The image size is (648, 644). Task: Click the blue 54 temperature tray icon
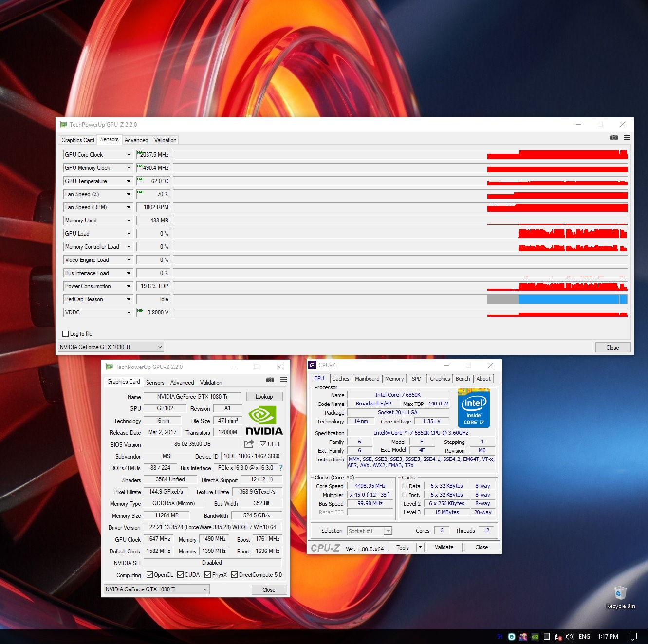pos(500,637)
